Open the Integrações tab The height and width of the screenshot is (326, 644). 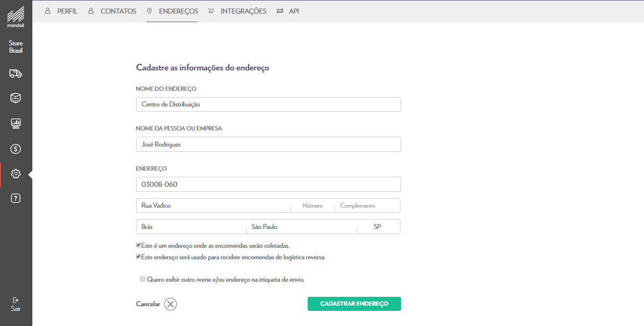click(237, 11)
